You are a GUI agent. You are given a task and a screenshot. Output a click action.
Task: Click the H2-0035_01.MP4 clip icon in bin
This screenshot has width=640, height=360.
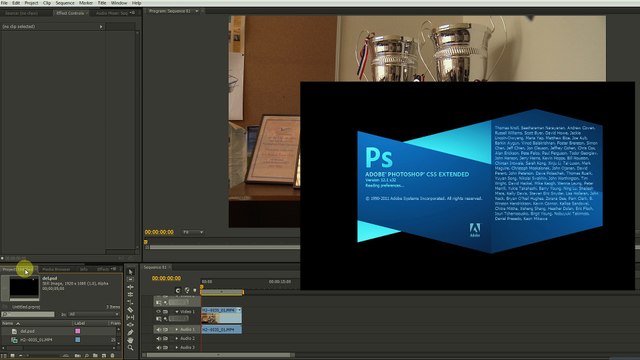point(14,340)
